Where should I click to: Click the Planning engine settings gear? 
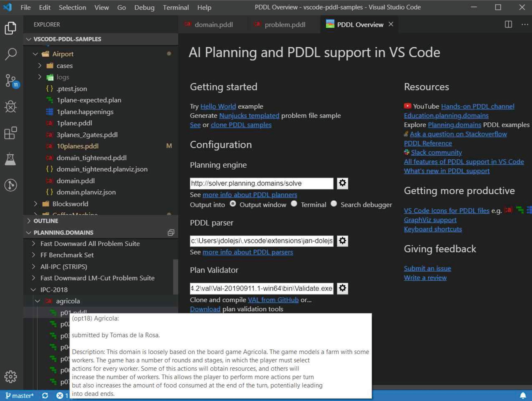pos(342,183)
